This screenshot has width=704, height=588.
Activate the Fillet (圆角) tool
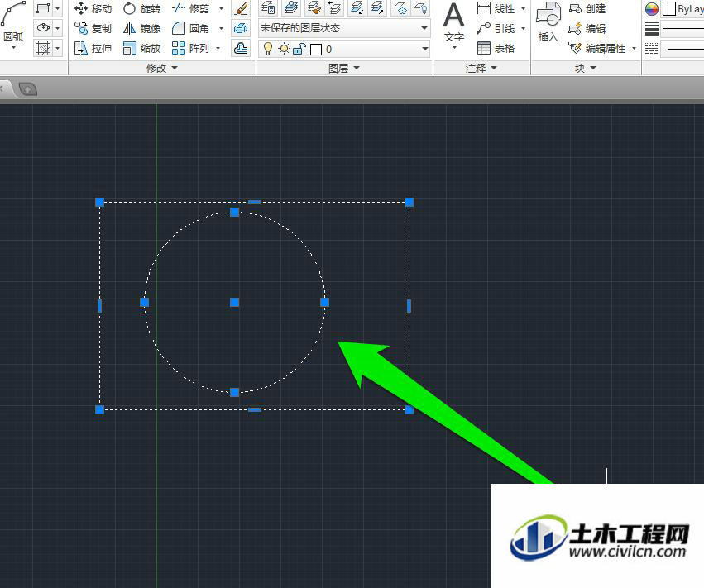click(x=191, y=28)
